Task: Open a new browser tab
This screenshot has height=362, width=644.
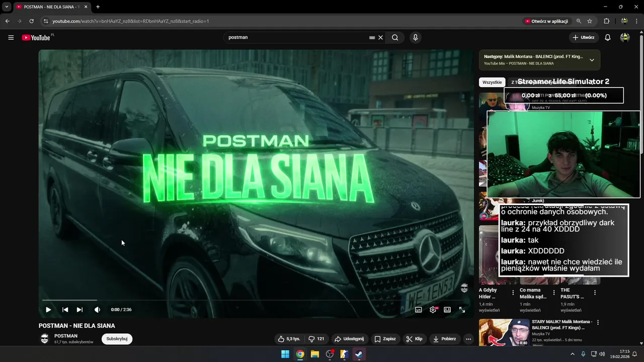Action: 98,7
